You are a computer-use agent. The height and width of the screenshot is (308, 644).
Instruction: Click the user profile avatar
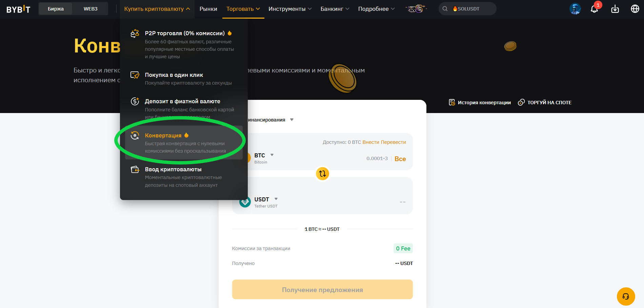575,9
